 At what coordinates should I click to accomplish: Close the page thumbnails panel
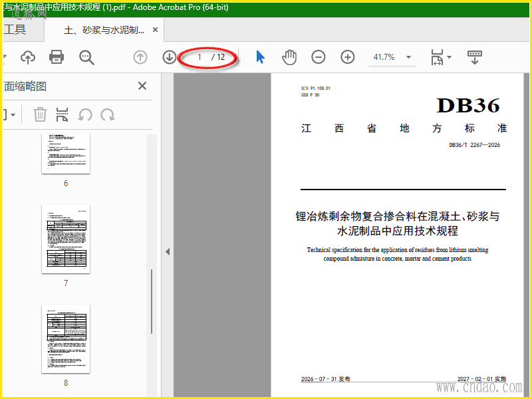[142, 86]
